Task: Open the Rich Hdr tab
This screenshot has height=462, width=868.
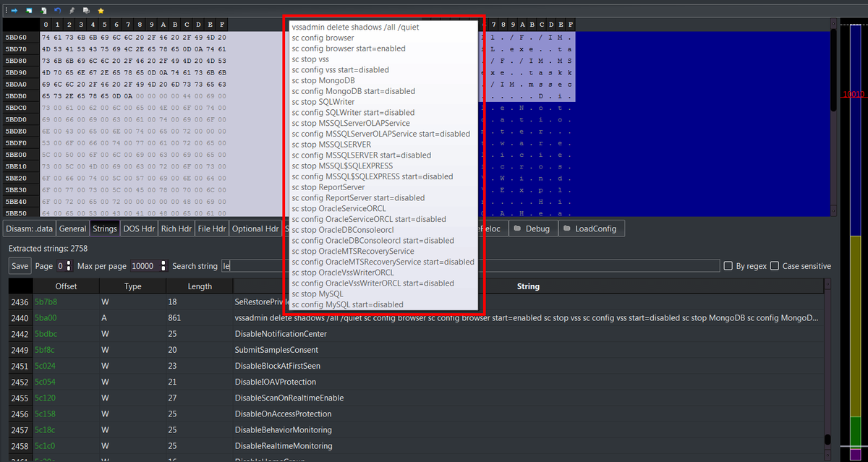Action: [x=176, y=228]
